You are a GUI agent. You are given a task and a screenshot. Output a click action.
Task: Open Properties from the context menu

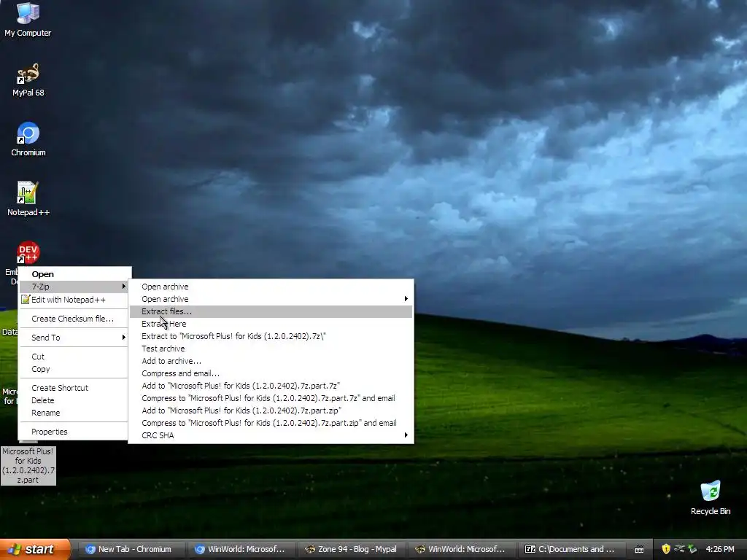click(x=74, y=432)
